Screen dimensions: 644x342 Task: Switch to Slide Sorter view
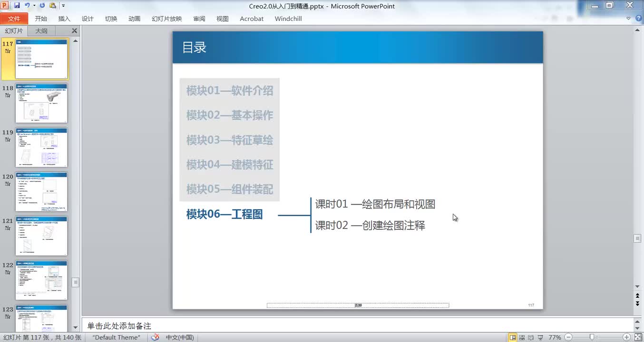point(522,337)
